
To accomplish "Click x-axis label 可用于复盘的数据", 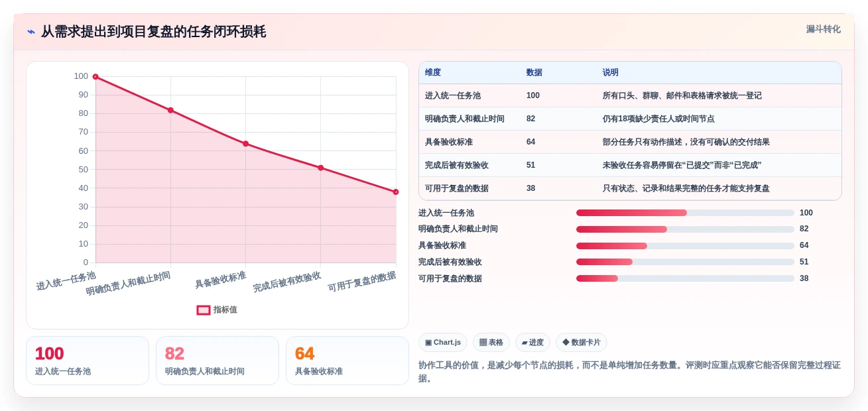I will pyautogui.click(x=362, y=282).
